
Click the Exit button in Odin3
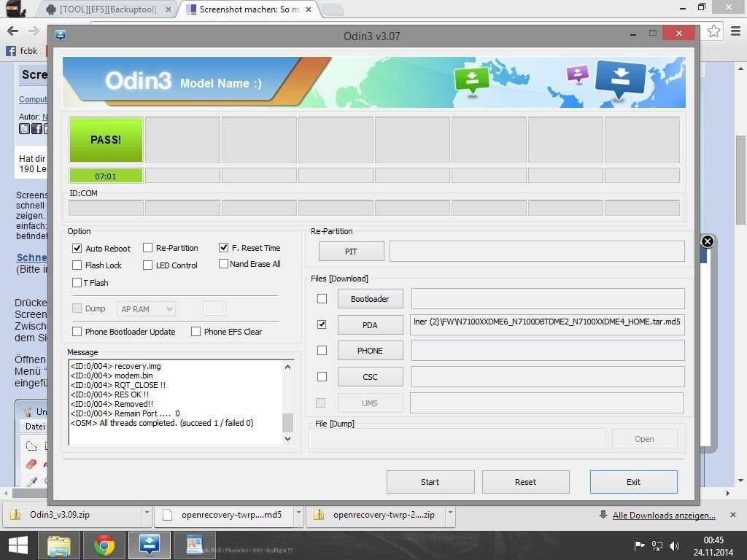[634, 482]
